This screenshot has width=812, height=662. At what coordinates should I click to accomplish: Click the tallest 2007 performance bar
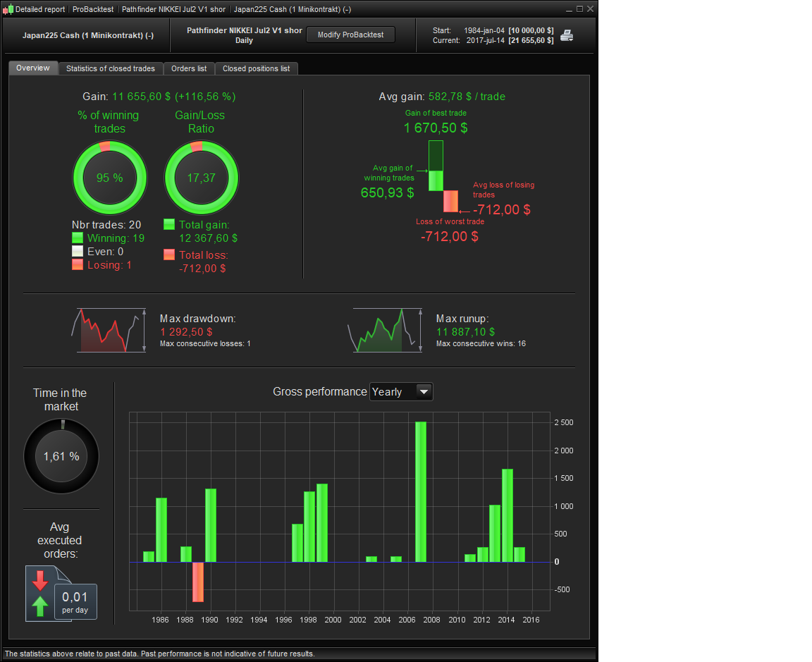(x=421, y=491)
